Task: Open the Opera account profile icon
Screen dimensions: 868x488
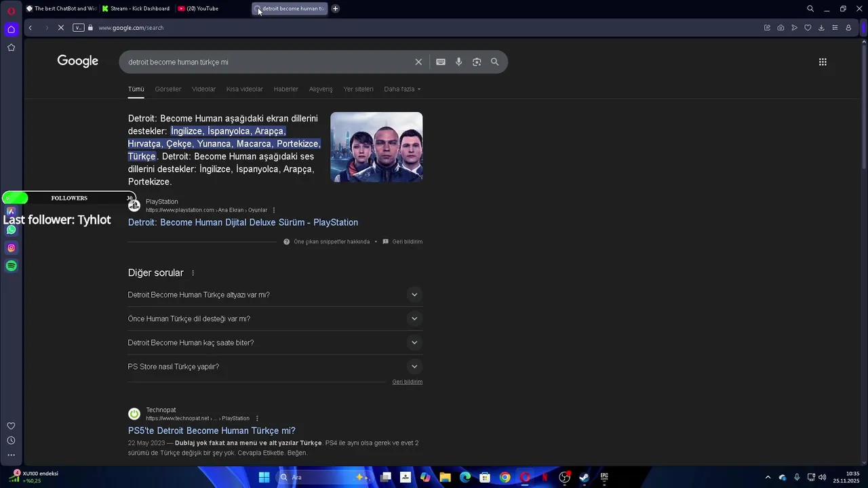Action: click(848, 28)
